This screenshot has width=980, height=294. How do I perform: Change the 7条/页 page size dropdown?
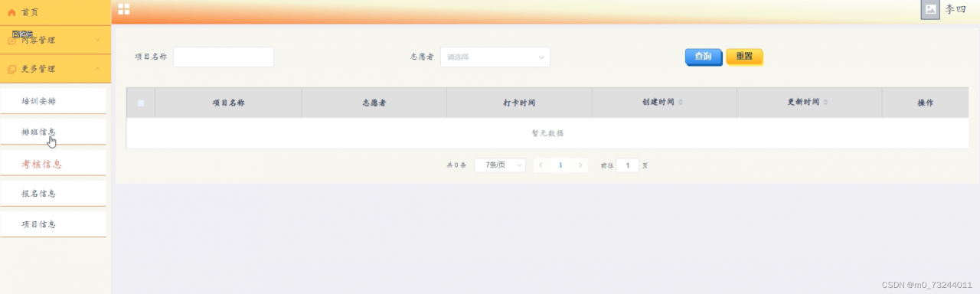coord(500,165)
